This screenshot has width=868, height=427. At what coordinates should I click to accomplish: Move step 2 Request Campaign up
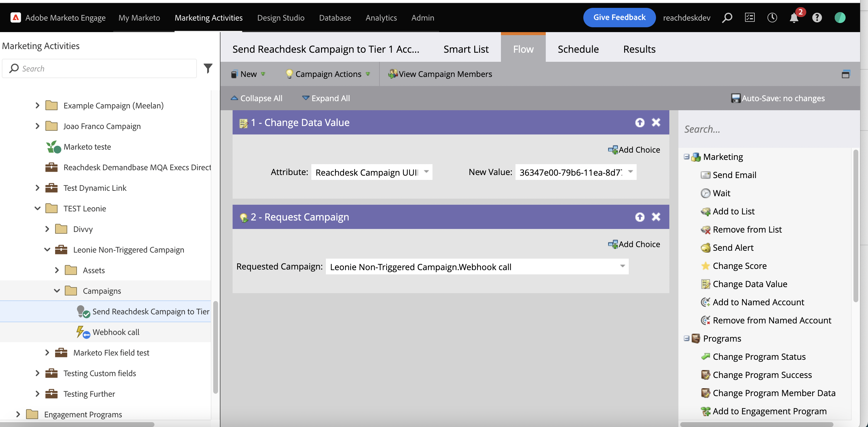640,217
